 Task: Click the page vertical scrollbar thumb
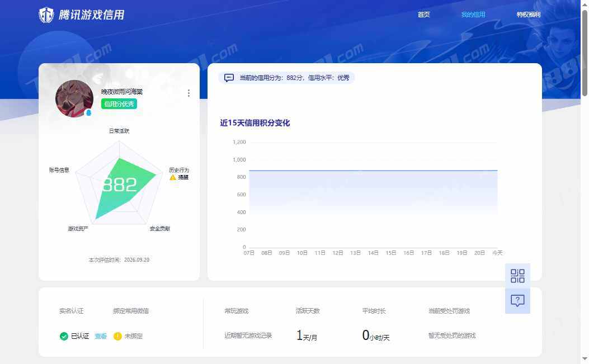click(x=585, y=53)
